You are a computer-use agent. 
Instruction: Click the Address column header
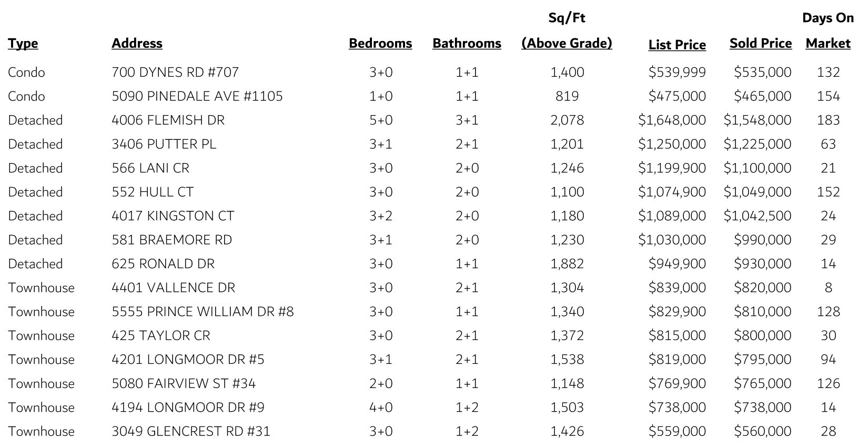[137, 43]
